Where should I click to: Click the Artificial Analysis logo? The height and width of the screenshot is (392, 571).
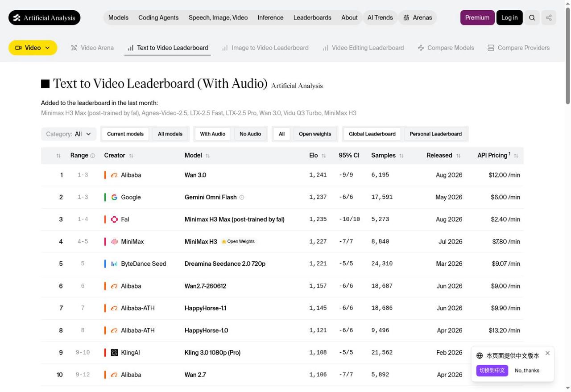pos(44,18)
